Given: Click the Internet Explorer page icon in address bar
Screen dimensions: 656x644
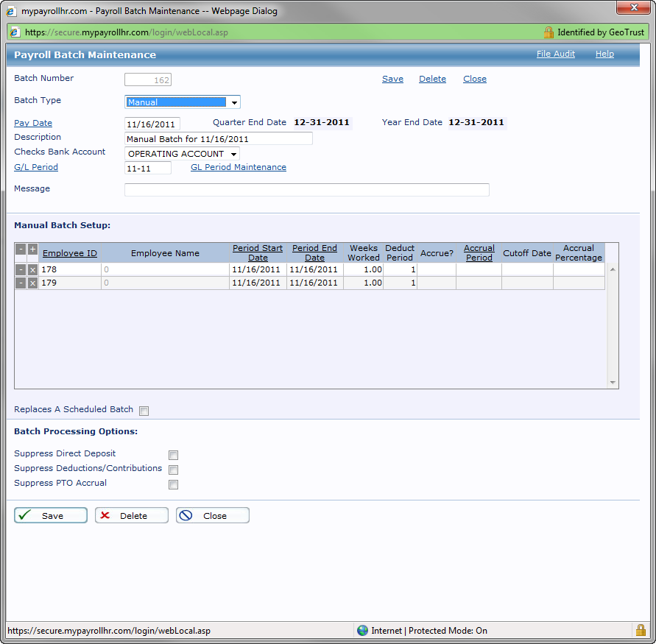Looking at the screenshot, I should tap(15, 32).
